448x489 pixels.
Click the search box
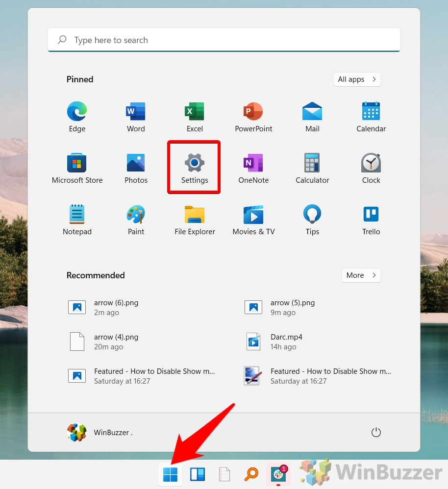click(x=224, y=40)
